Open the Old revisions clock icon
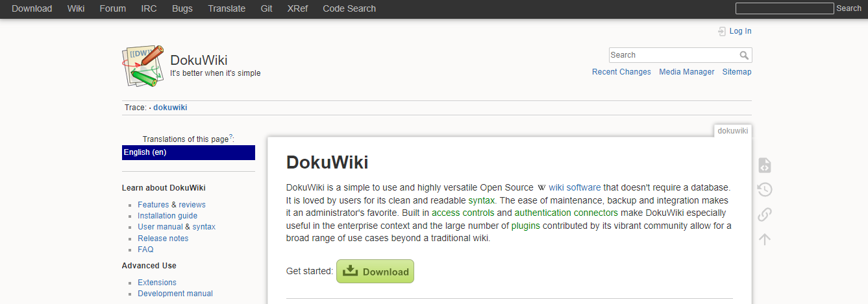The width and height of the screenshot is (868, 304). click(765, 189)
